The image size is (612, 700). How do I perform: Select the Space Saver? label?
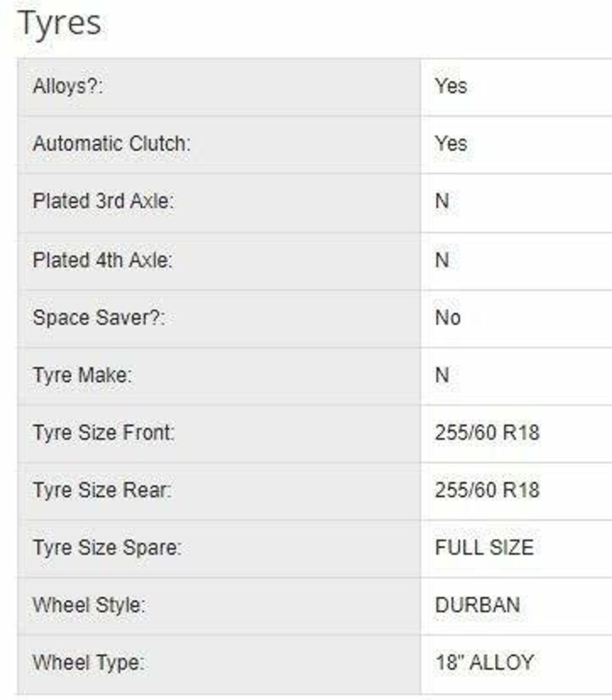pos(99,318)
